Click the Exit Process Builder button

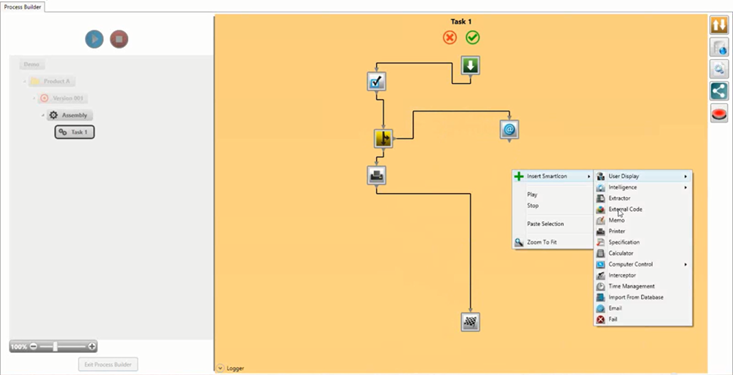[108, 364]
